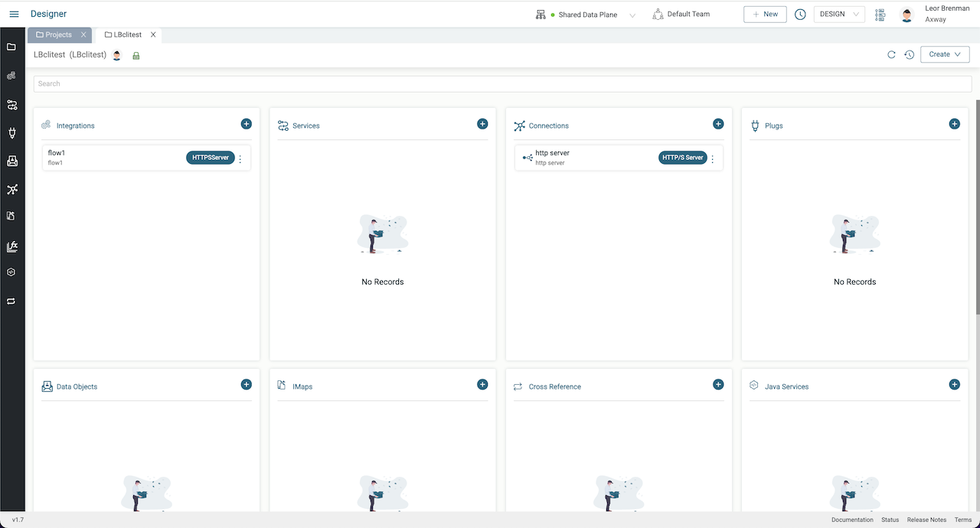Add a new Map with plus icon
980x528 pixels.
point(482,385)
